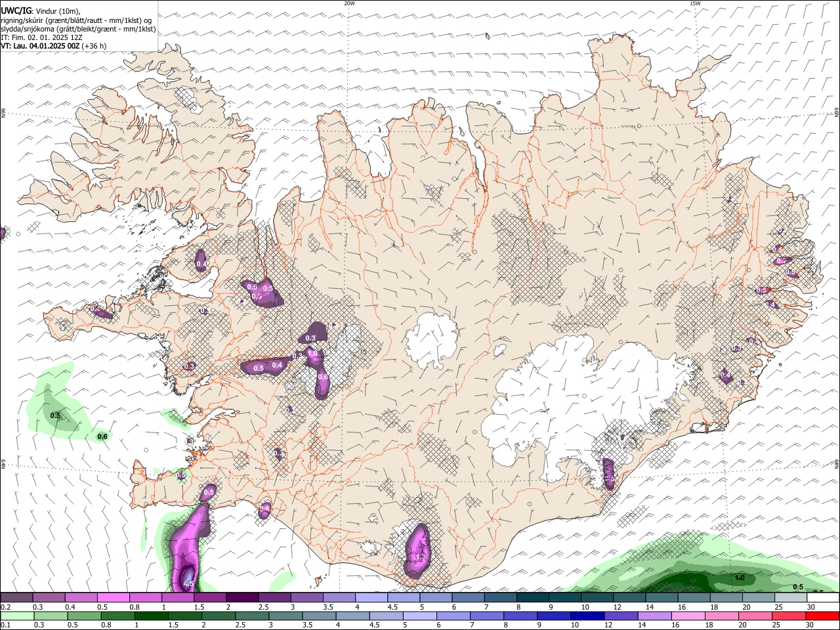
Task: Choose bottom legend swatch between 2.5 and 3
Action: point(251,616)
